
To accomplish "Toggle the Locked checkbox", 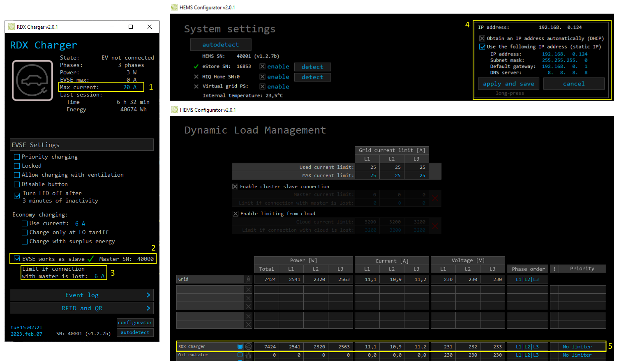I will (17, 166).
